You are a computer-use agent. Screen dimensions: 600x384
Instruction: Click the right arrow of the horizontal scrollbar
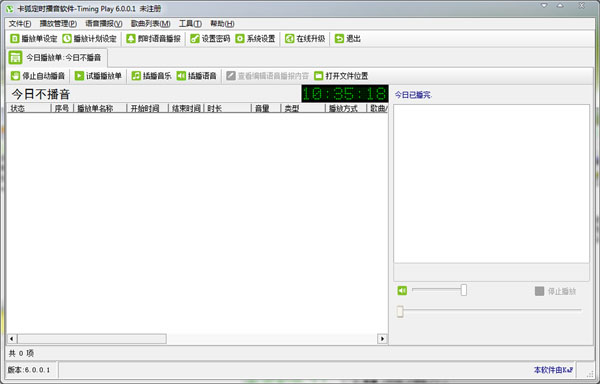tap(382, 338)
